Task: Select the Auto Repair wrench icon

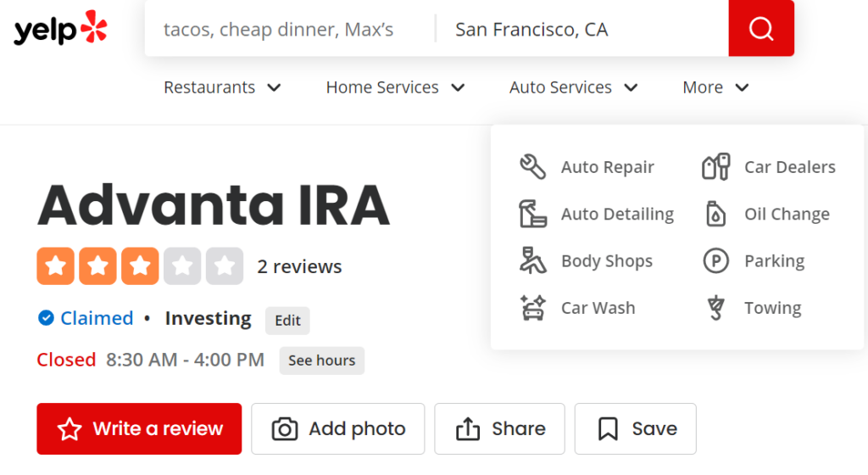Action: 532,166
